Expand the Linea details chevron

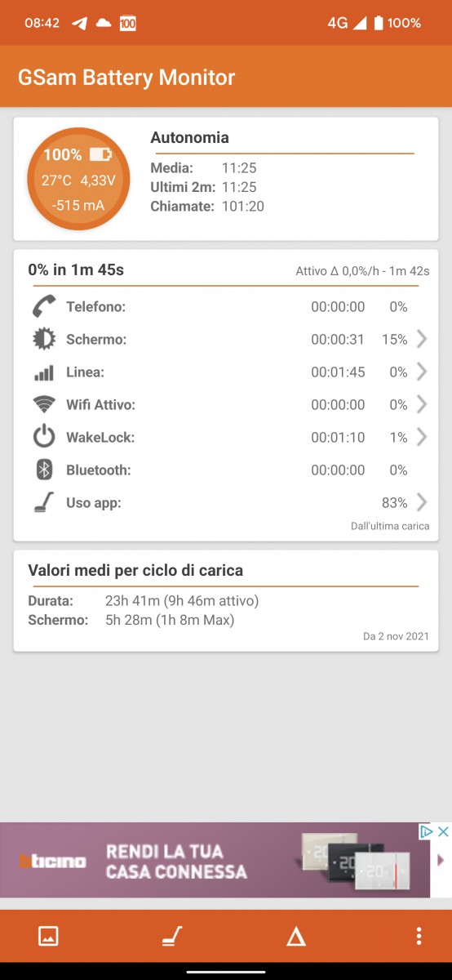422,372
